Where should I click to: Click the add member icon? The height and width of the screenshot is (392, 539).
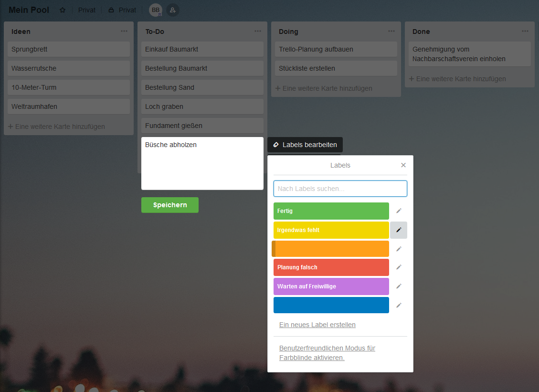(x=173, y=10)
